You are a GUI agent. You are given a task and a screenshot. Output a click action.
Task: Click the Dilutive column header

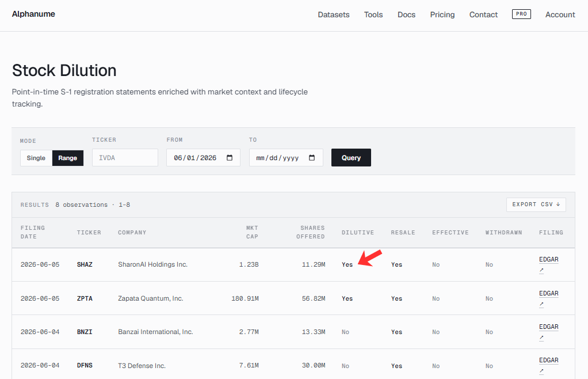point(358,233)
